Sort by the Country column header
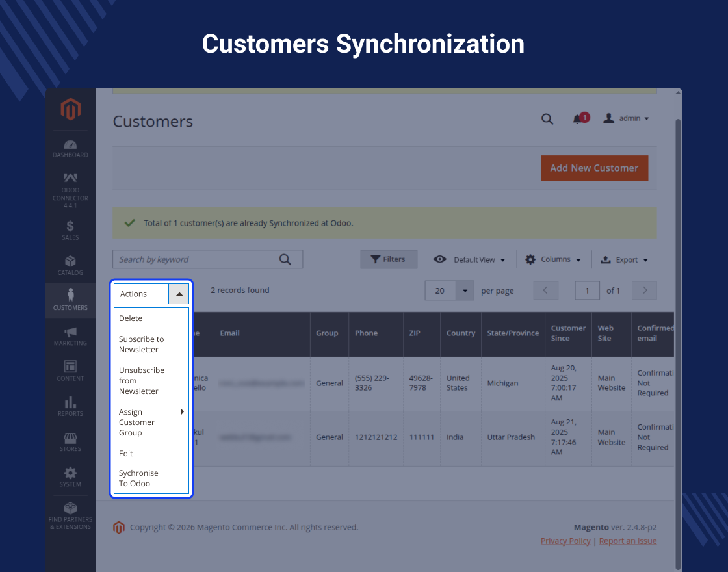728x572 pixels. pyautogui.click(x=461, y=333)
